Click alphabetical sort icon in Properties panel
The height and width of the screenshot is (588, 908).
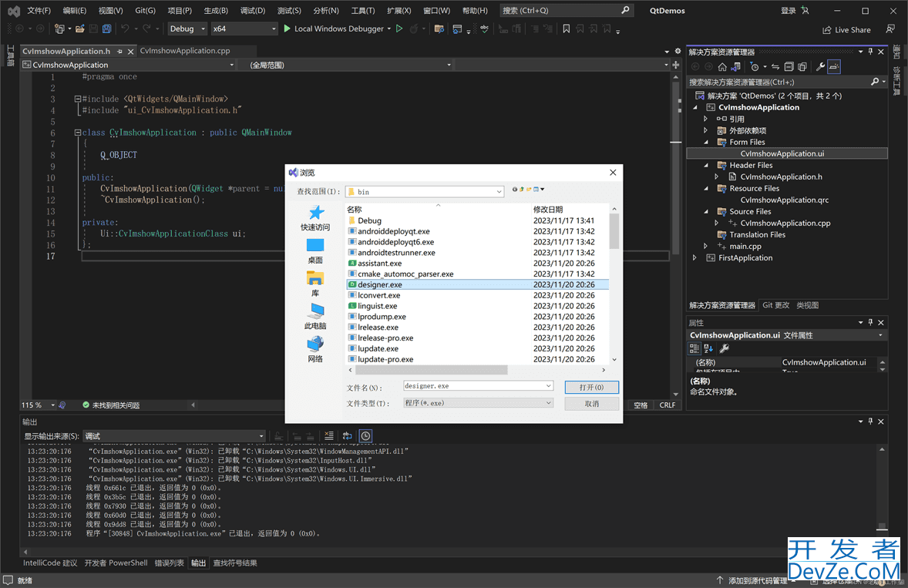coord(708,348)
